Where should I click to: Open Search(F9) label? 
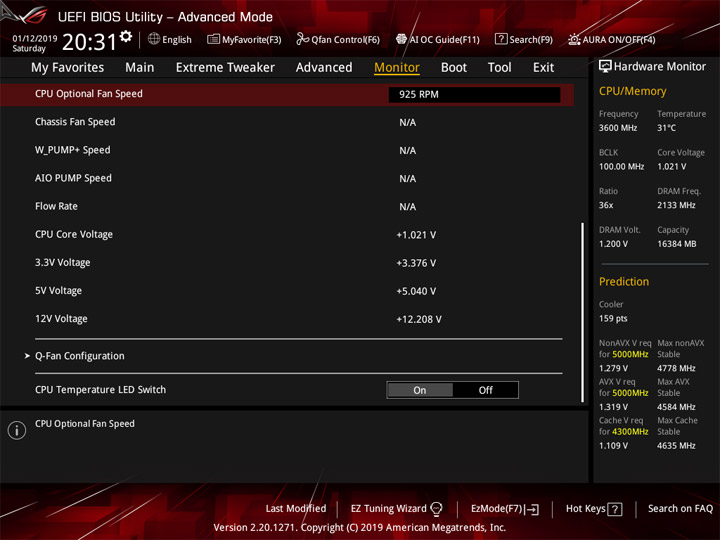(x=531, y=39)
